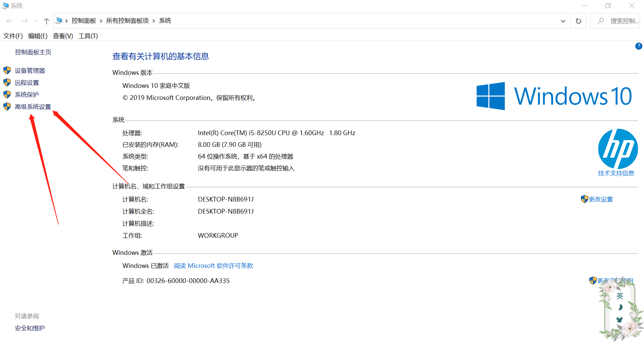
Task: Open address bar history dropdown
Action: click(x=563, y=21)
